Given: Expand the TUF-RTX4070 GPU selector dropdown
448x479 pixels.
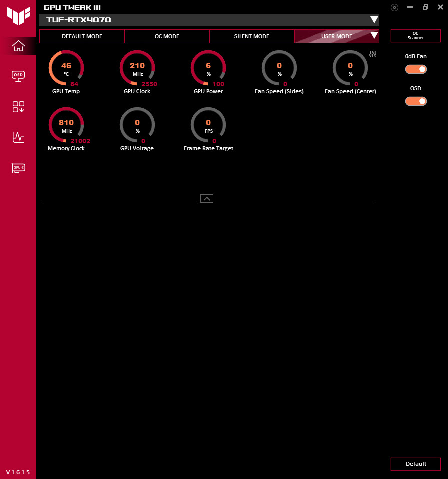Looking at the screenshot, I should [374, 20].
